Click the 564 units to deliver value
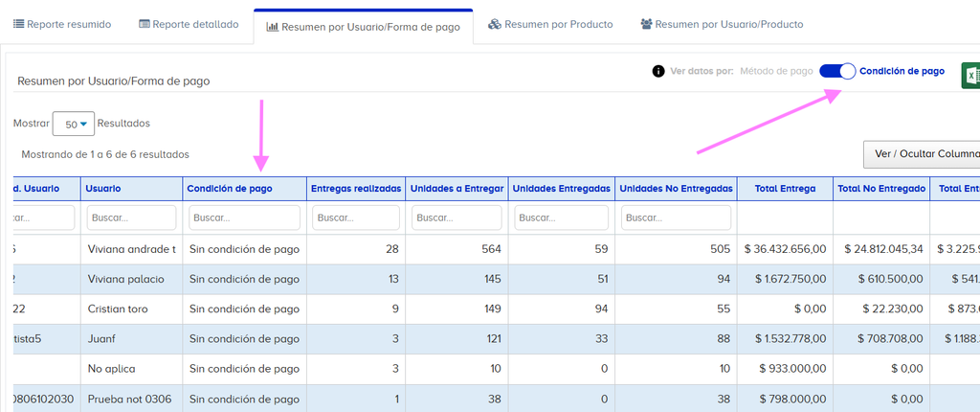The height and width of the screenshot is (412, 980). click(491, 249)
